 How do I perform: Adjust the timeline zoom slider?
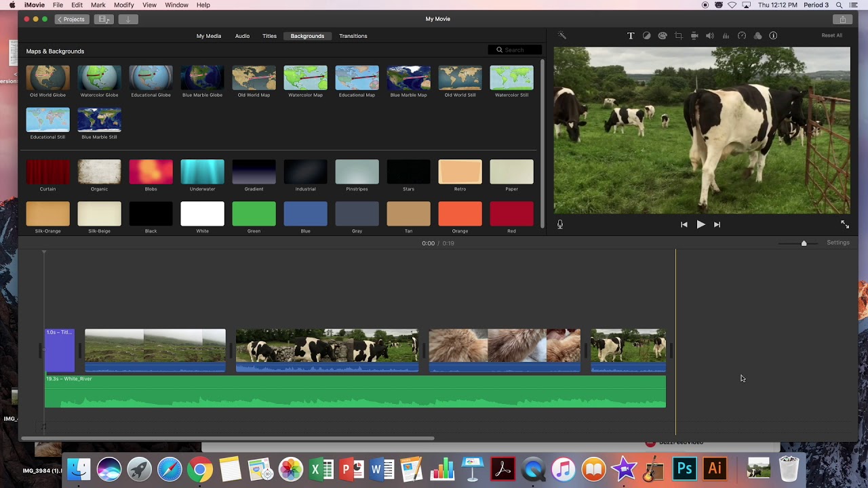point(804,243)
